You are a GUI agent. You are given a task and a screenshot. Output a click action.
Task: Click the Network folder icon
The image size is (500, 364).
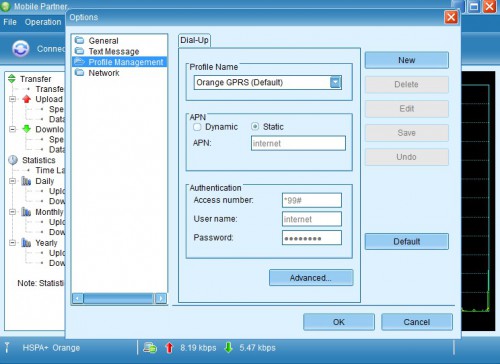coord(79,72)
